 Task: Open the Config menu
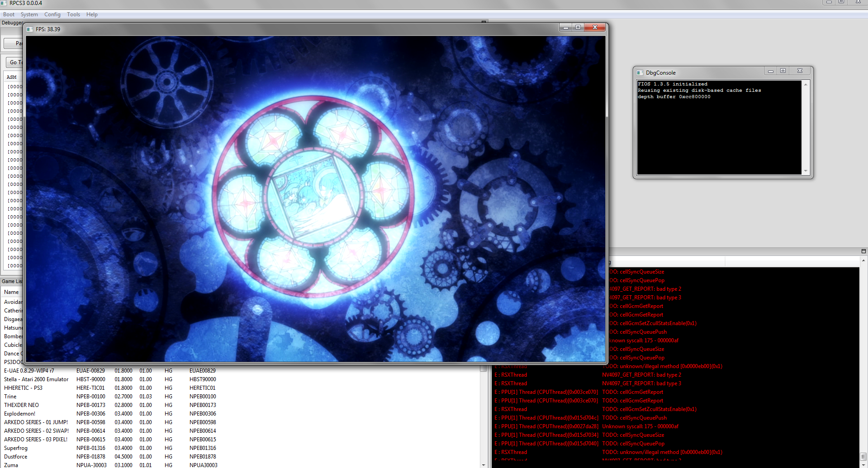point(52,14)
